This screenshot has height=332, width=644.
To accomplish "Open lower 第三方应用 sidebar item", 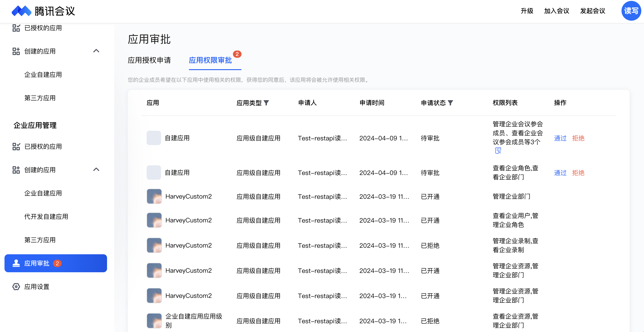I will click(x=40, y=240).
